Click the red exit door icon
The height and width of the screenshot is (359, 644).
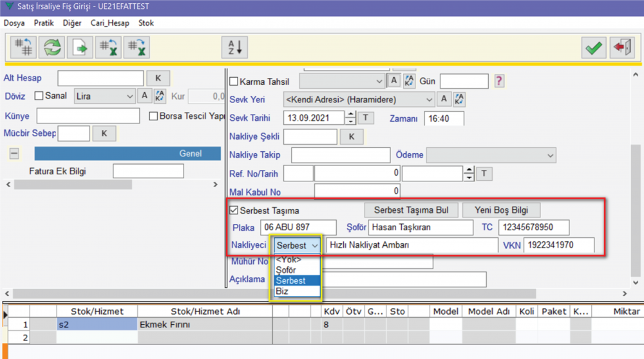pos(621,48)
